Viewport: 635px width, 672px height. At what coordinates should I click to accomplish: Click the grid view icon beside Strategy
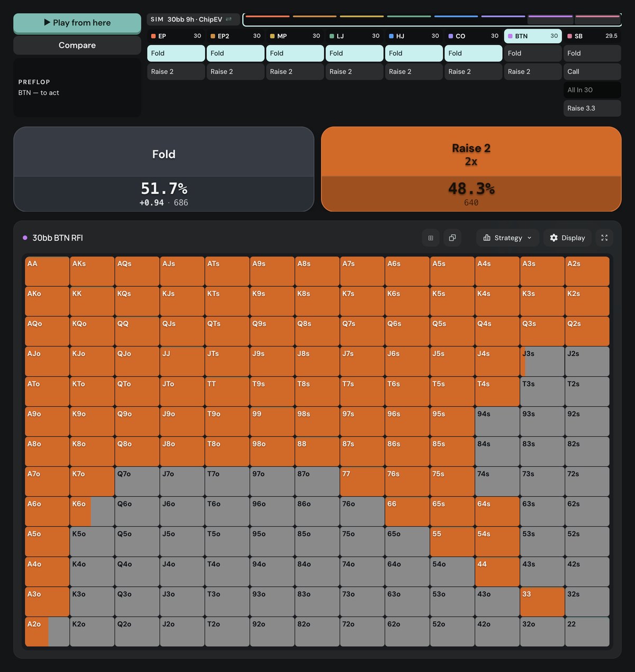point(431,238)
